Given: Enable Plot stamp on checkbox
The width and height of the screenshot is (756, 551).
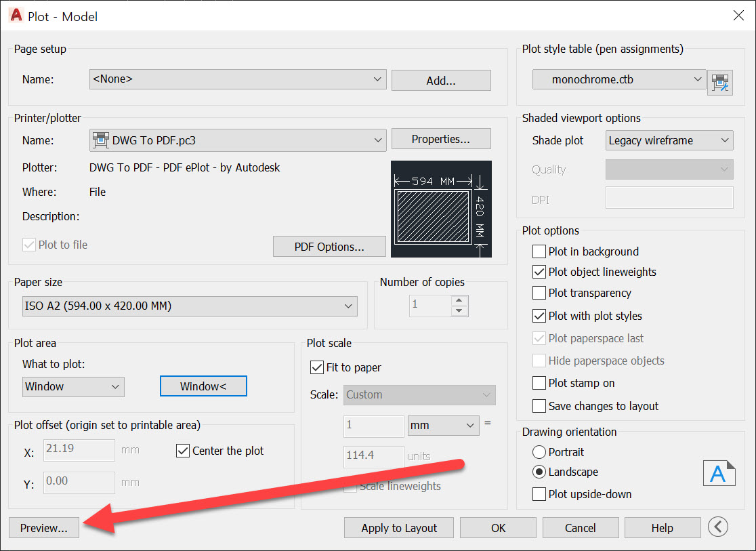Looking at the screenshot, I should click(539, 383).
